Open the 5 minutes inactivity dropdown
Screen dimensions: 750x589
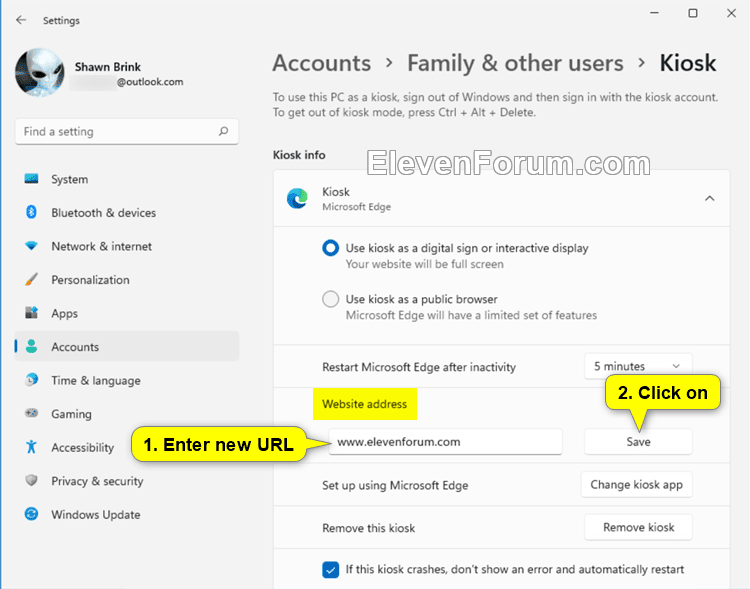pos(638,366)
